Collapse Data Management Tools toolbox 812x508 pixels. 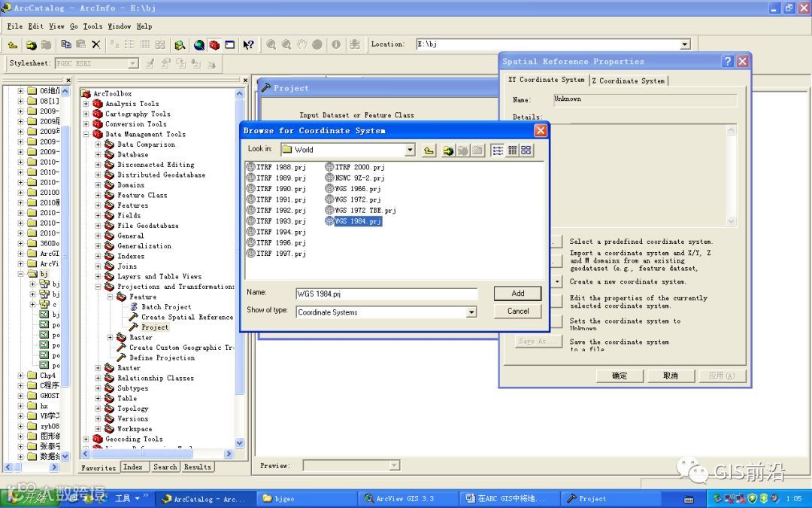pos(86,134)
